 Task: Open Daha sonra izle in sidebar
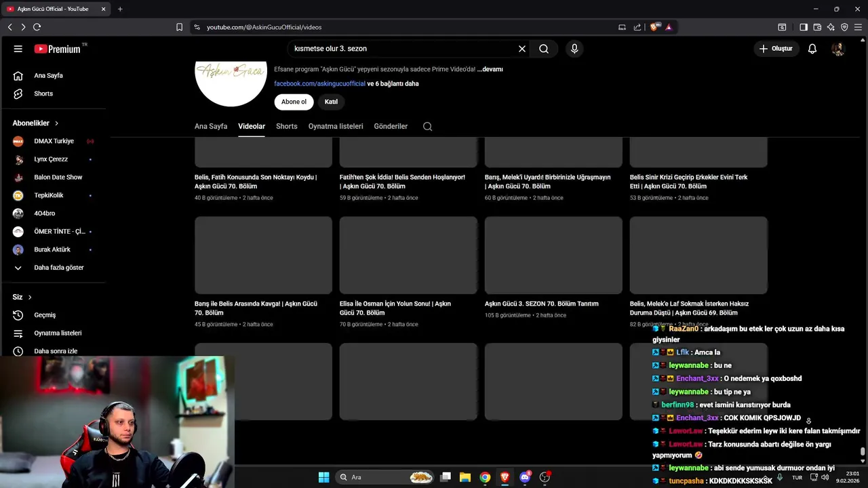click(54, 351)
